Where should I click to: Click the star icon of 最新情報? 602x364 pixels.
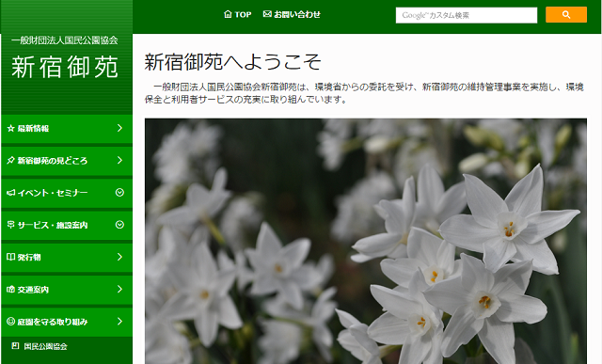(10, 128)
